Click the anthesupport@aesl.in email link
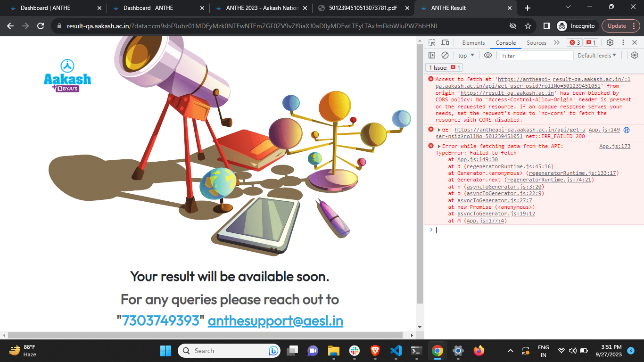This screenshot has width=644, height=362. 275,321
